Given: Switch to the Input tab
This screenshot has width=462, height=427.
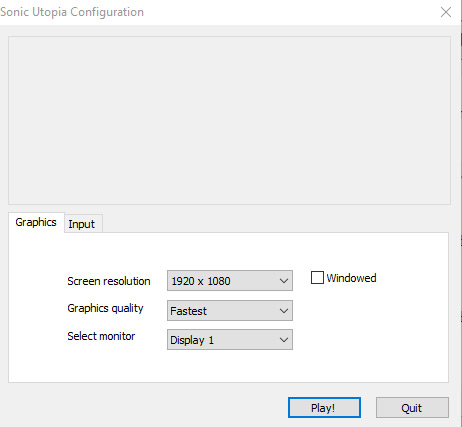Looking at the screenshot, I should [x=83, y=224].
